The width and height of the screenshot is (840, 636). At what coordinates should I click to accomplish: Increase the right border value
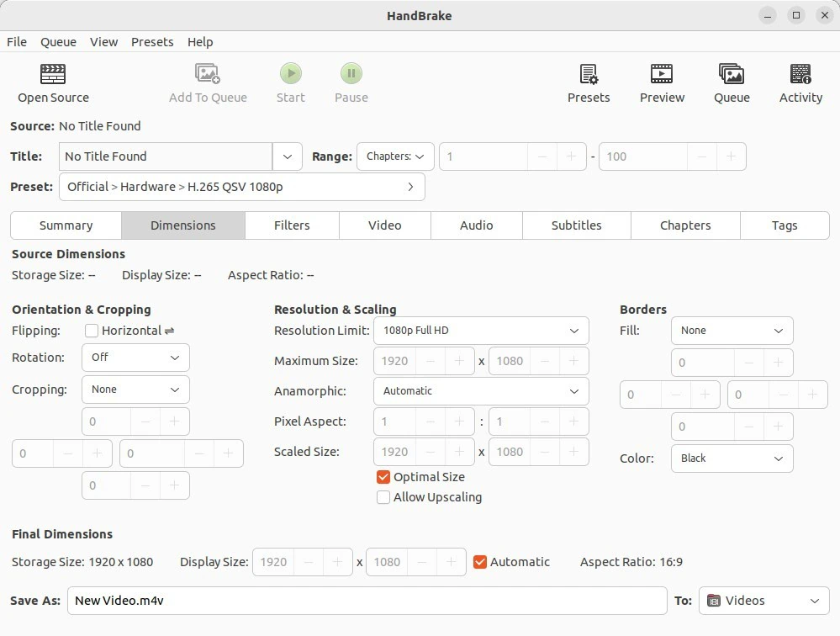coord(813,395)
